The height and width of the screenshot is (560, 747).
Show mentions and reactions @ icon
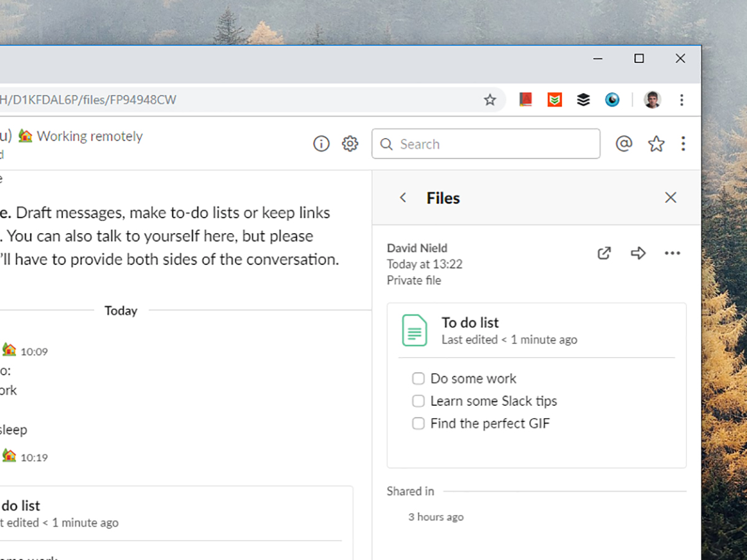624,144
